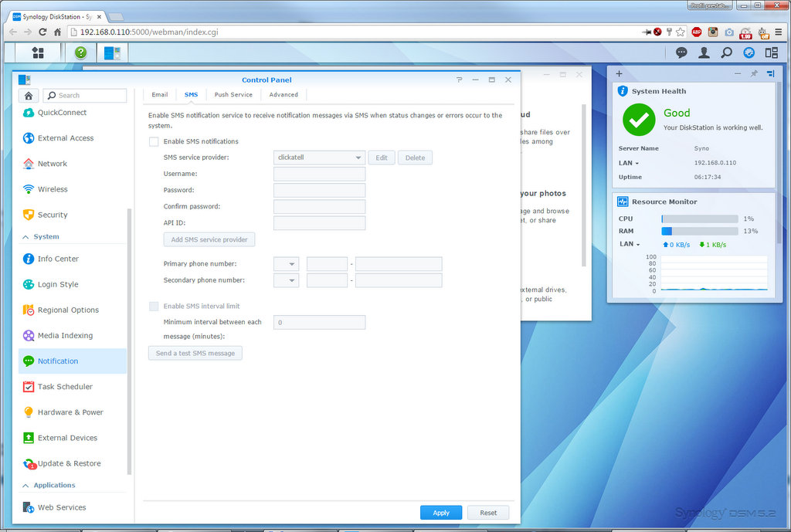
Task: Open the DSM search magnifier icon
Action: coord(726,53)
